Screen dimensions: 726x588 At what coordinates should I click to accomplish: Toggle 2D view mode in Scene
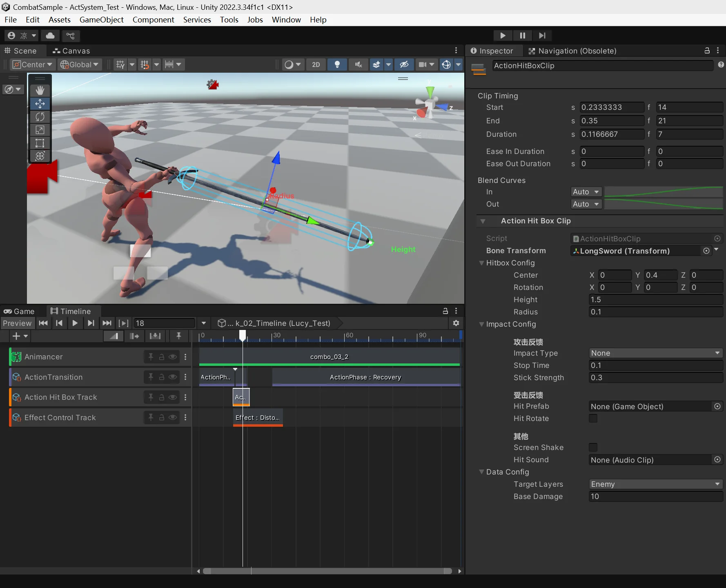point(316,65)
